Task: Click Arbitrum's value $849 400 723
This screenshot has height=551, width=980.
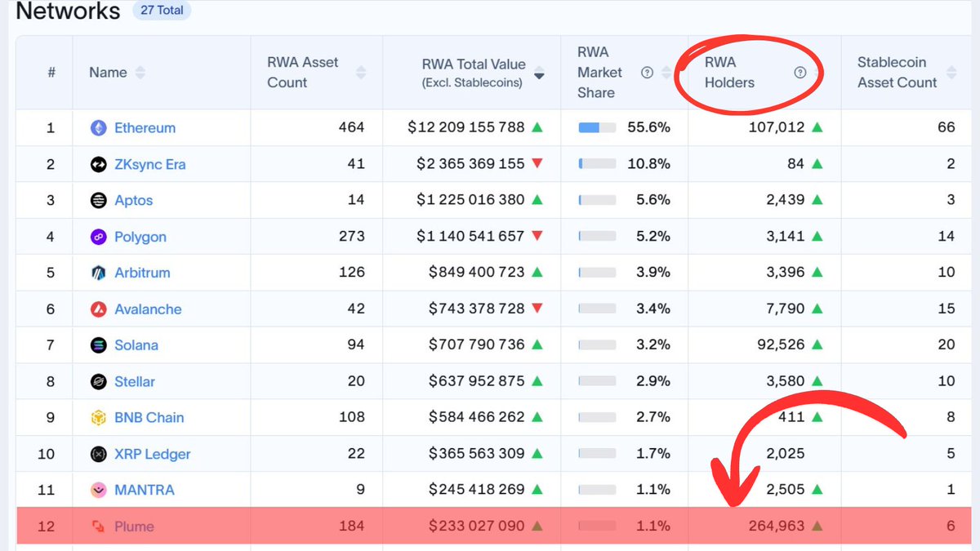Action: click(x=477, y=273)
